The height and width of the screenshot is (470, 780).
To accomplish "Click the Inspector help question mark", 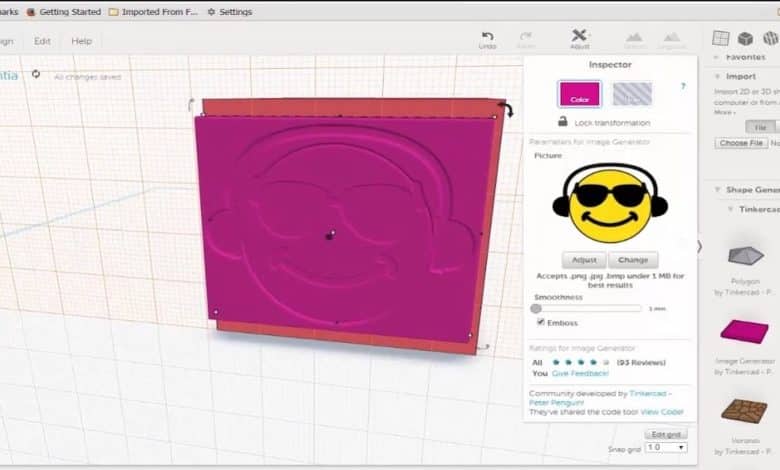I will pos(683,87).
